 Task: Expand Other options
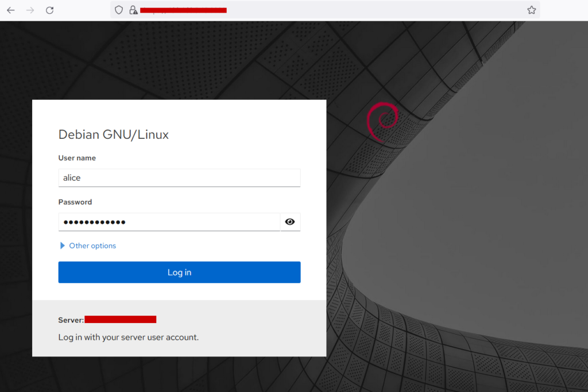pos(88,246)
